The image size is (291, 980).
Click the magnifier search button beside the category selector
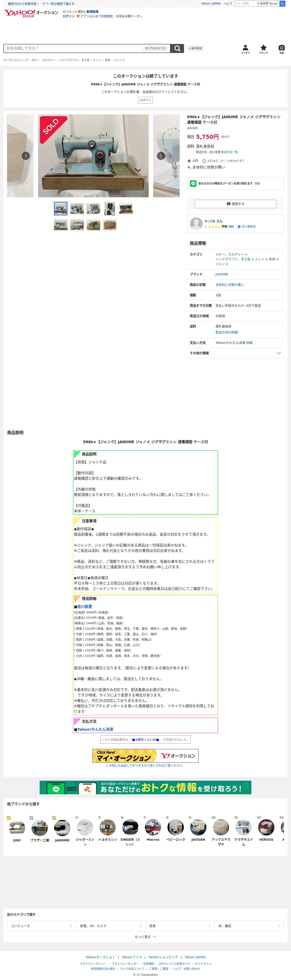pyautogui.click(x=177, y=48)
